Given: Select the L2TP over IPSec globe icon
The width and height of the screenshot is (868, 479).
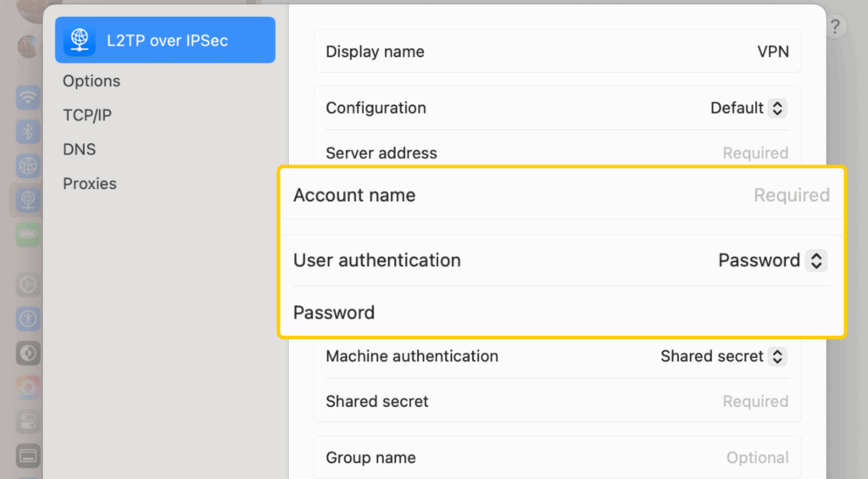Looking at the screenshot, I should pyautogui.click(x=80, y=41).
